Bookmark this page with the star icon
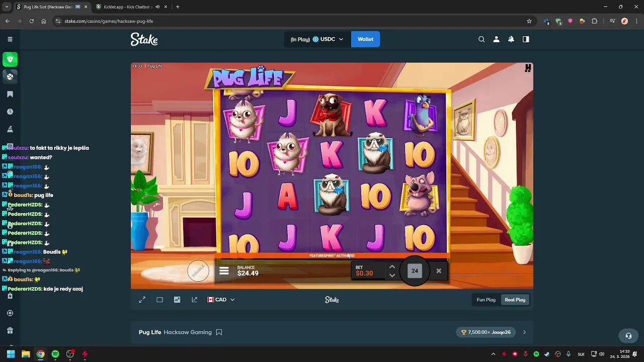 coord(529,21)
